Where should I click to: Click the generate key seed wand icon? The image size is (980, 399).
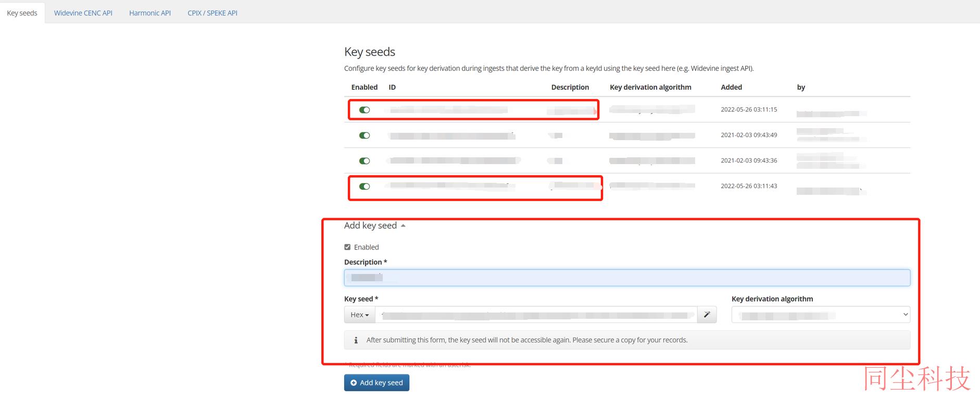(707, 315)
